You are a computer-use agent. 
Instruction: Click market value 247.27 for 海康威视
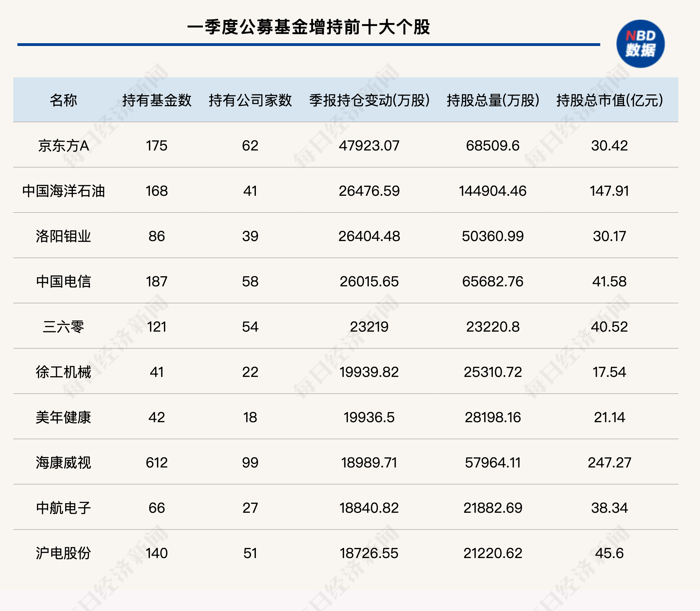click(x=609, y=463)
